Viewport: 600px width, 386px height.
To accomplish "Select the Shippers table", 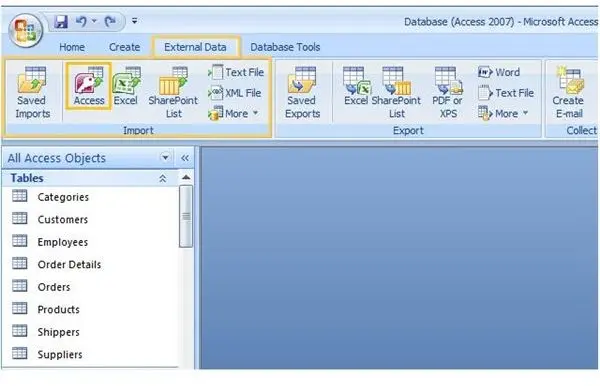I will point(91,332).
